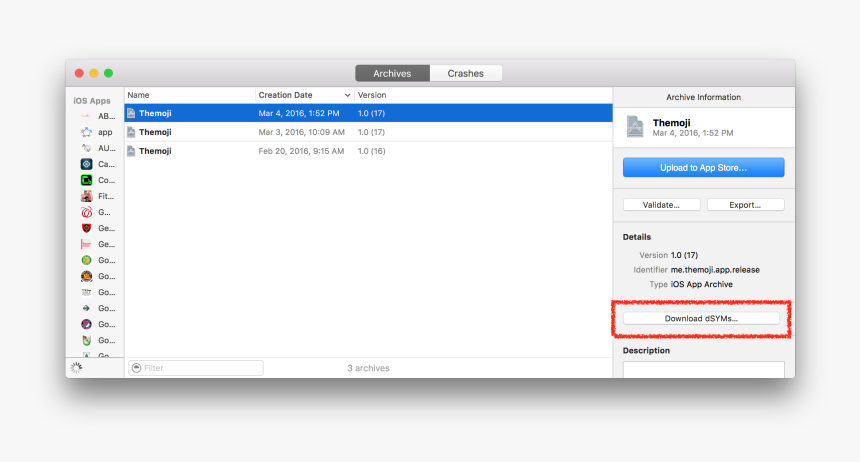The width and height of the screenshot is (860, 462).
Task: Click the 'Archive Information' panel heading
Action: [703, 97]
